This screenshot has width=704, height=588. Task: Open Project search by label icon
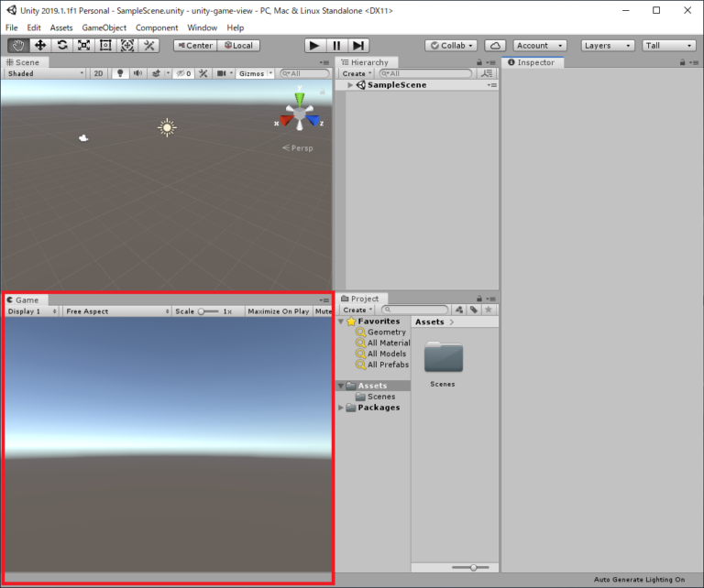point(474,310)
